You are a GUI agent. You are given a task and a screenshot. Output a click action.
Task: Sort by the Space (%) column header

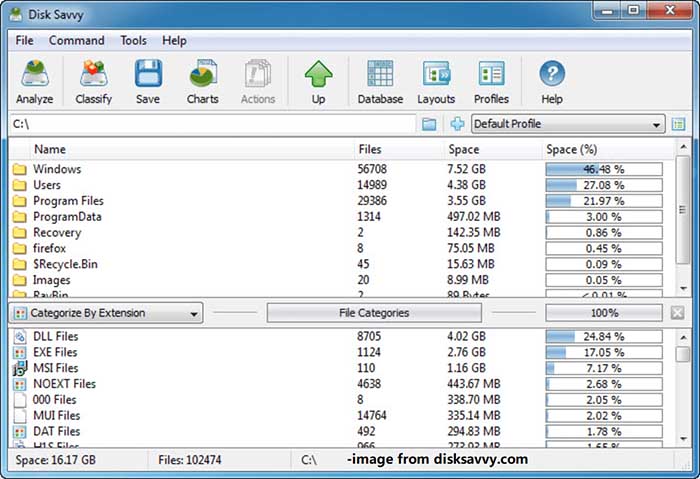pos(571,150)
